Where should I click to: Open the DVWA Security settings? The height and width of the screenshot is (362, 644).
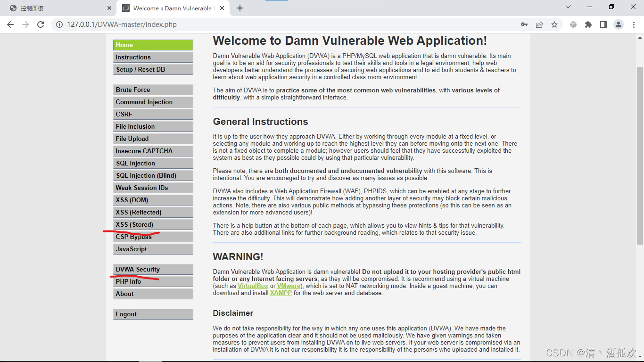pyautogui.click(x=153, y=269)
